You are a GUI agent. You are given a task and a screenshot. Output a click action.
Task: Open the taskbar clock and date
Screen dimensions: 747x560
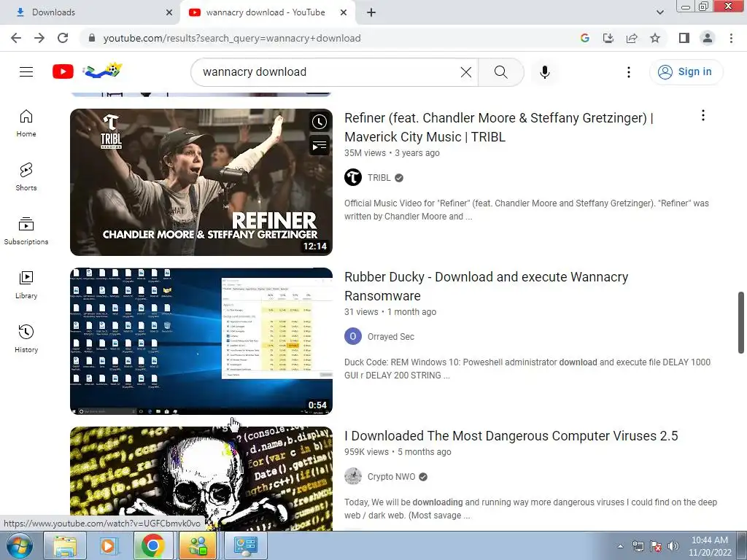click(709, 546)
